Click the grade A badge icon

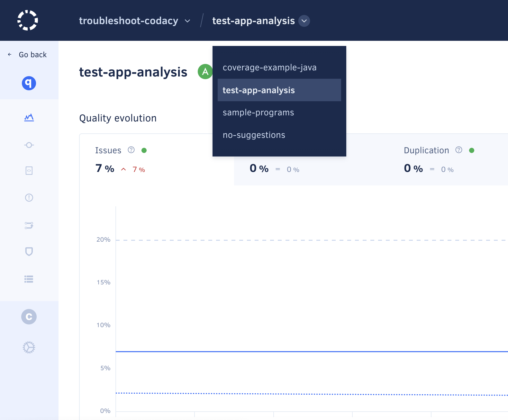[x=205, y=72]
